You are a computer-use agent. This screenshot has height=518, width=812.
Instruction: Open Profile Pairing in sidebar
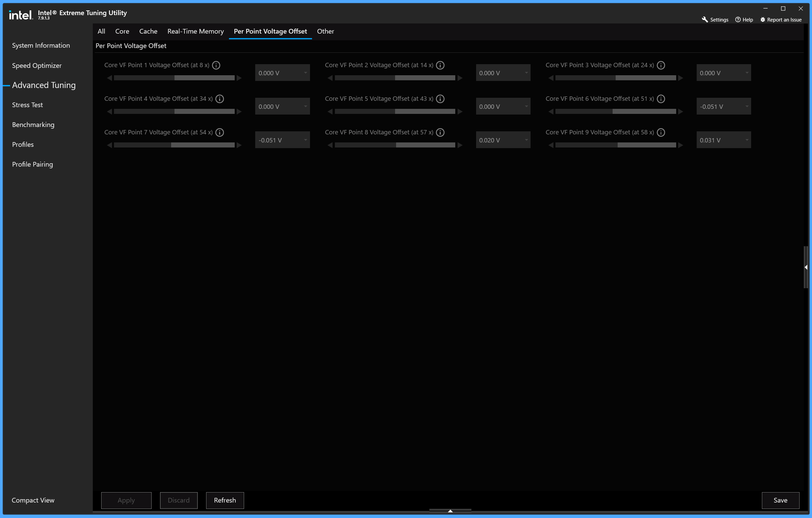coord(32,164)
